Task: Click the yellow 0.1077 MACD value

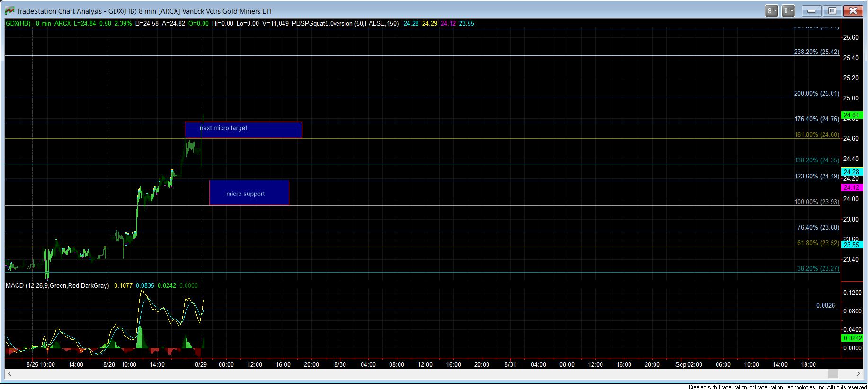Action: pos(123,285)
